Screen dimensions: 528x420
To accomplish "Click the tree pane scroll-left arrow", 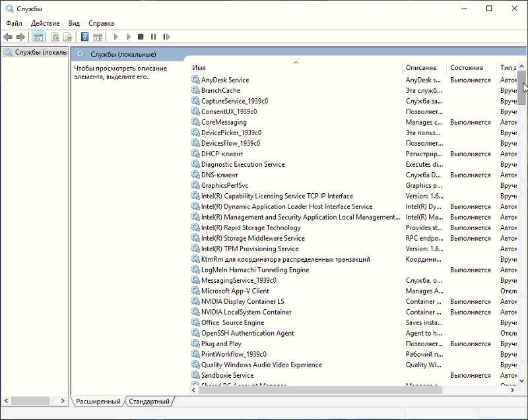I will (x=6, y=400).
